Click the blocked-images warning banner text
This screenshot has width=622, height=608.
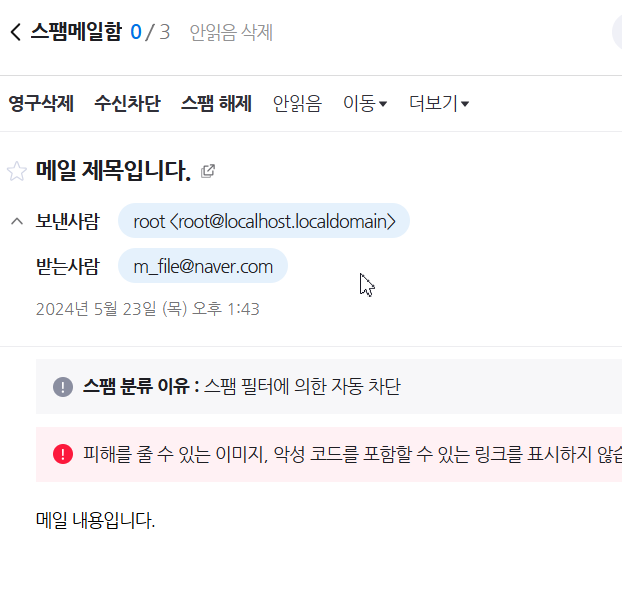(353, 454)
